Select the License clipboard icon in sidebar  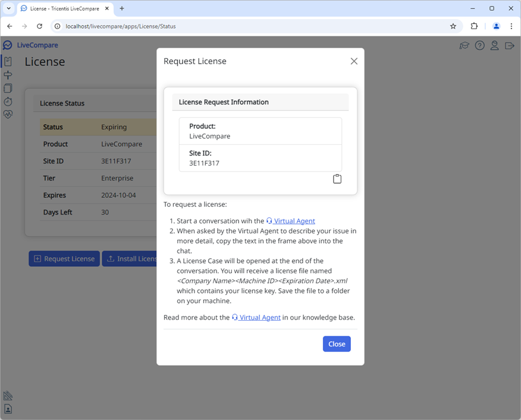[x=8, y=61]
